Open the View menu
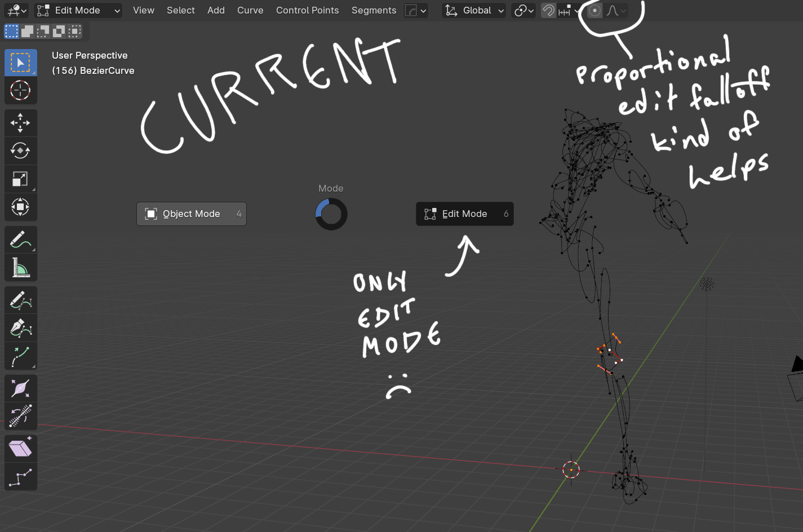Screen dimensions: 803x532 point(144,10)
